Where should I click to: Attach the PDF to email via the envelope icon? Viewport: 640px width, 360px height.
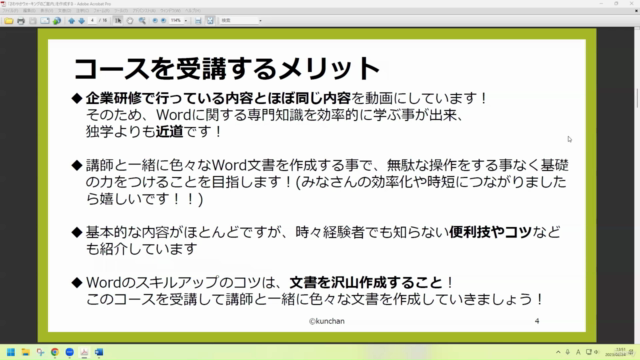pyautogui.click(x=44, y=20)
